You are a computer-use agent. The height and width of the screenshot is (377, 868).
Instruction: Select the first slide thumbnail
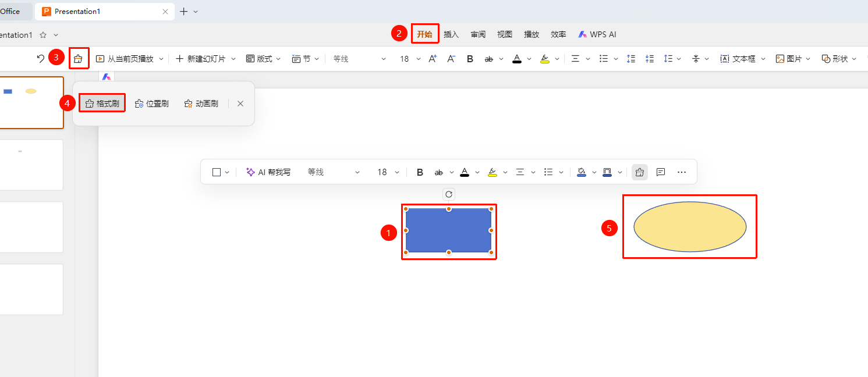coord(31,102)
